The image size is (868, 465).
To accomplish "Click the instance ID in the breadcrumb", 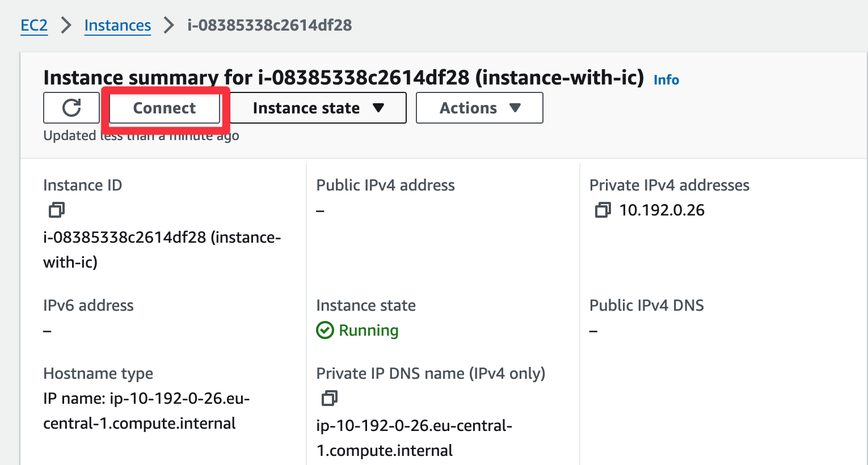I will point(269,26).
